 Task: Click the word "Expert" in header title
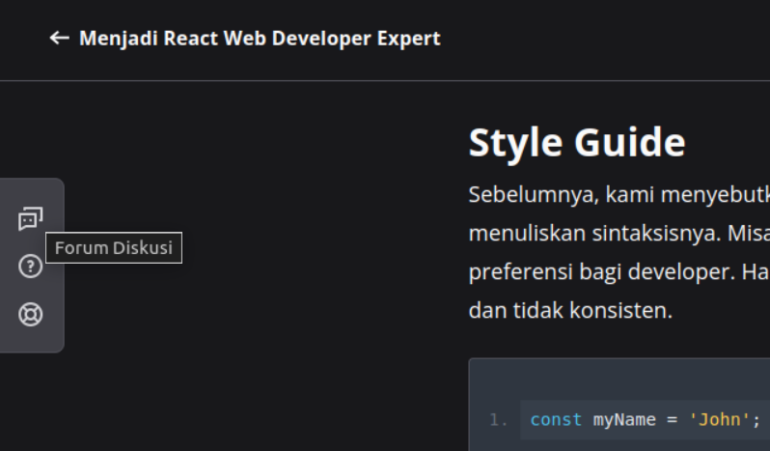405,38
